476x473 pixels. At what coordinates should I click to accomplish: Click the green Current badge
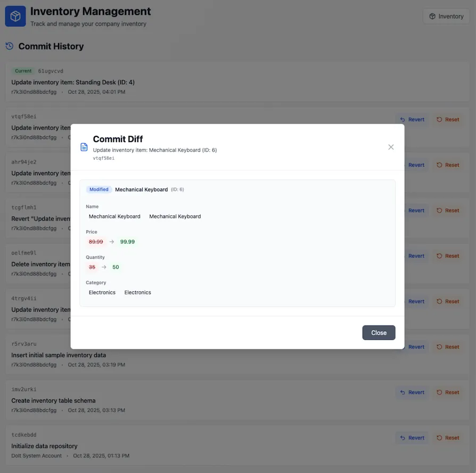tap(23, 70)
